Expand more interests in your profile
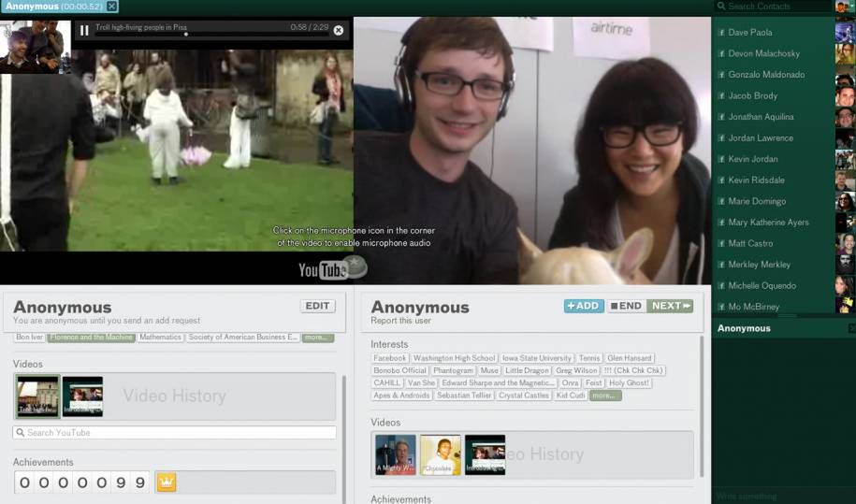Image resolution: width=856 pixels, height=504 pixels. (317, 337)
